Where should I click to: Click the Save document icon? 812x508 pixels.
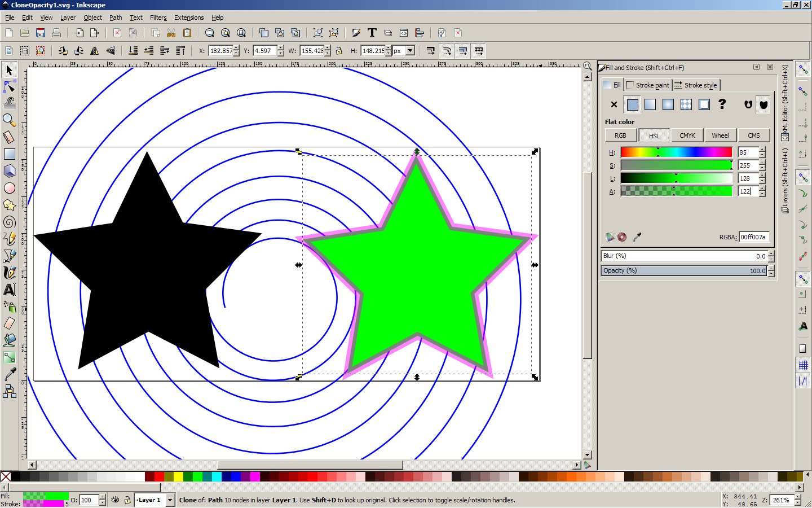click(41, 33)
